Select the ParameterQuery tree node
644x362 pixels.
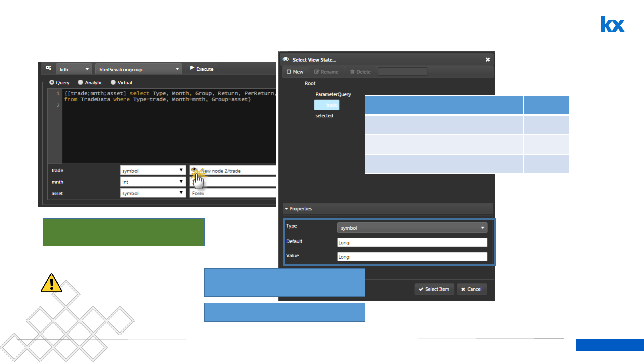(333, 95)
